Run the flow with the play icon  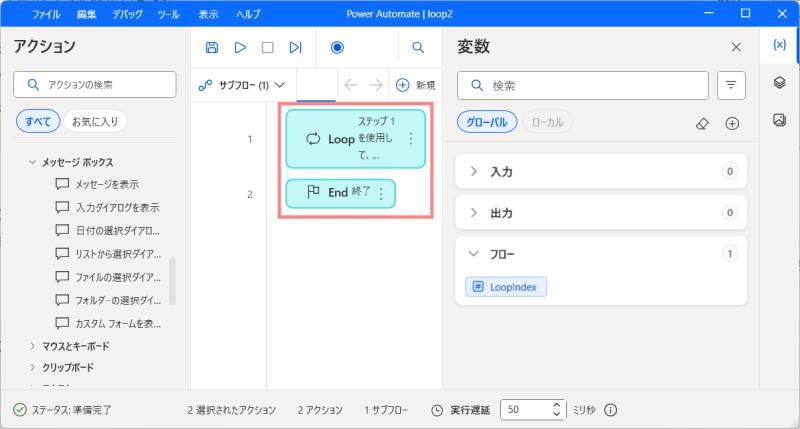tap(240, 47)
